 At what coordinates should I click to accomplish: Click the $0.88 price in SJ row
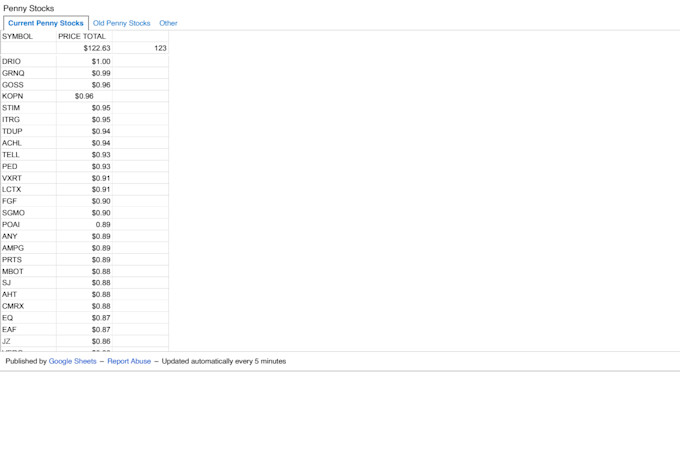tap(84, 283)
